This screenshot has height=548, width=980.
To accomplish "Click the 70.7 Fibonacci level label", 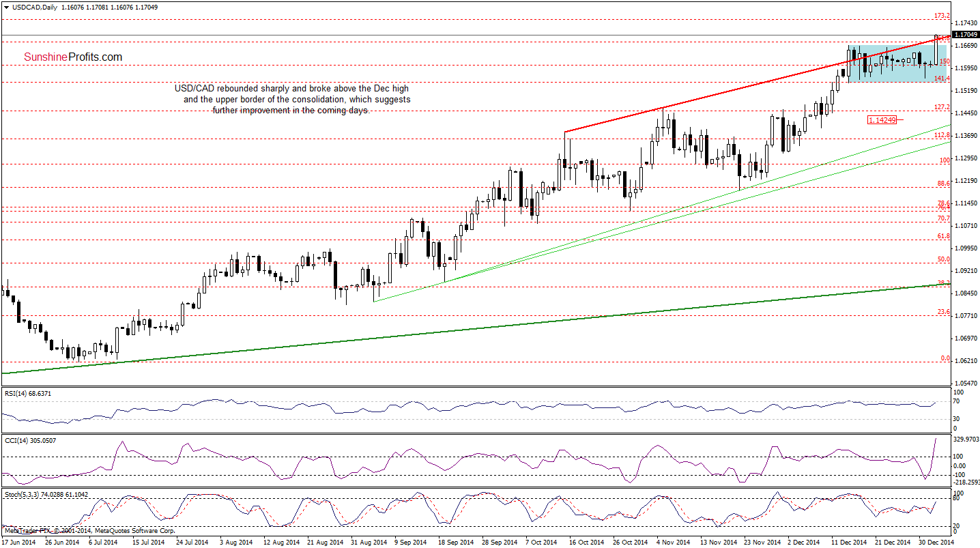I will point(945,218).
